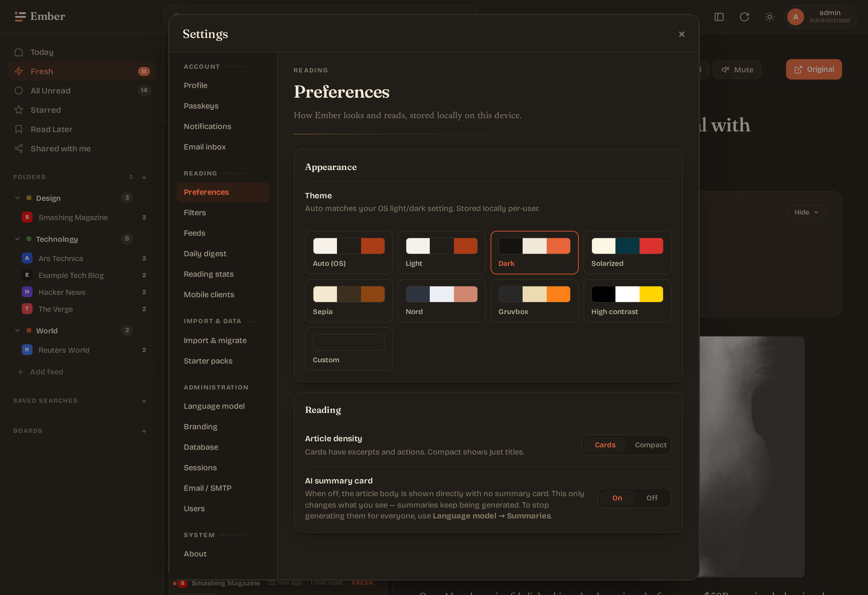Open the Hide dropdown
This screenshot has height=595, width=868.
pyautogui.click(x=807, y=212)
